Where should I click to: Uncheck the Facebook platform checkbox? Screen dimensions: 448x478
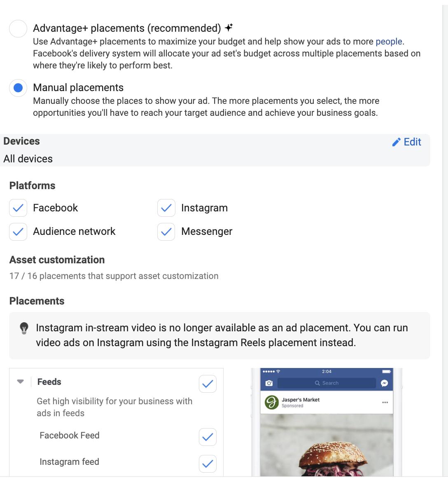pyautogui.click(x=18, y=208)
